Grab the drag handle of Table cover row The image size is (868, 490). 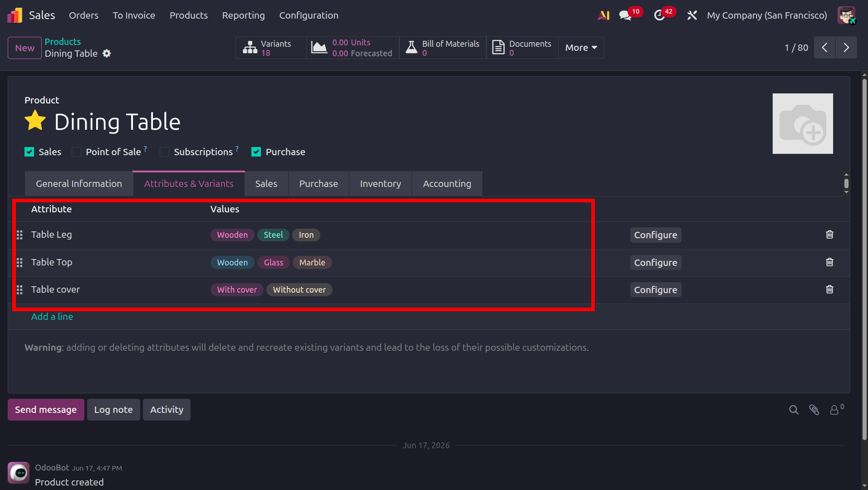click(x=20, y=290)
